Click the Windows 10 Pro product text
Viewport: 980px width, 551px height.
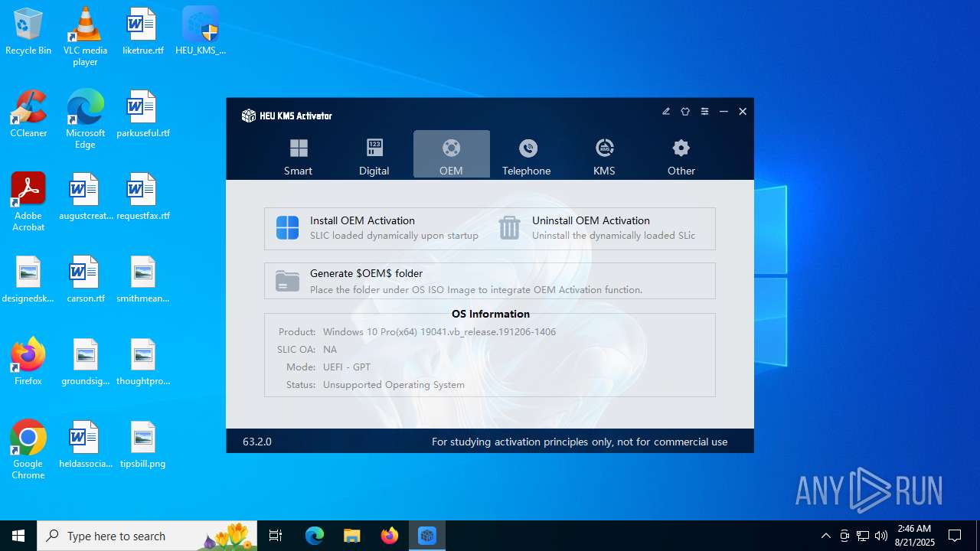click(x=439, y=332)
